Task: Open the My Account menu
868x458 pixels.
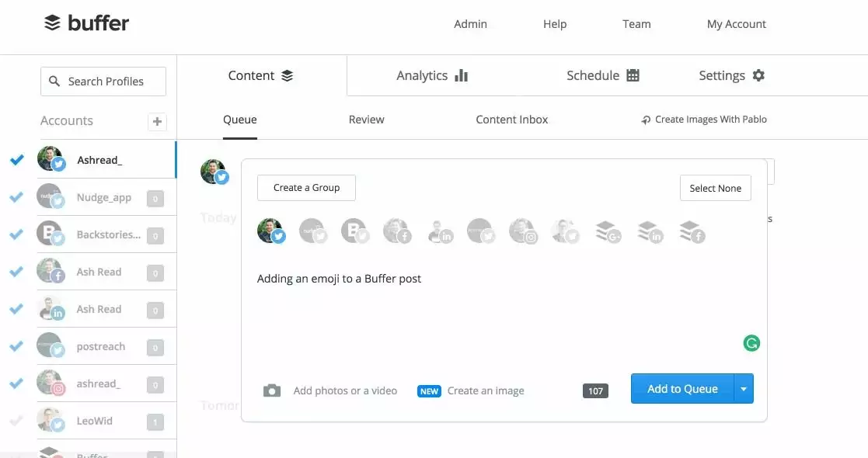Action: (x=736, y=24)
